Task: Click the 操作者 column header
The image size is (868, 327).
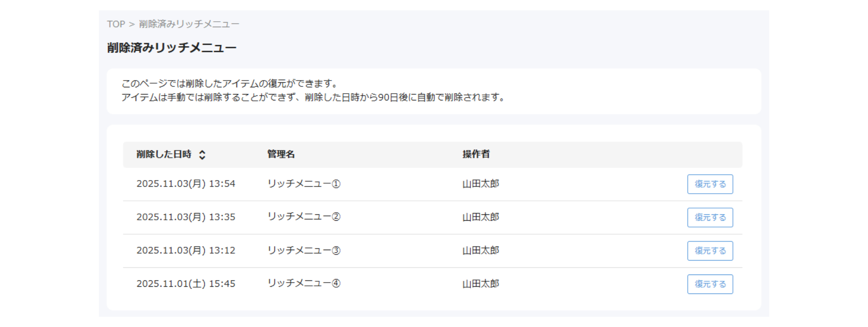Action: pyautogui.click(x=476, y=154)
